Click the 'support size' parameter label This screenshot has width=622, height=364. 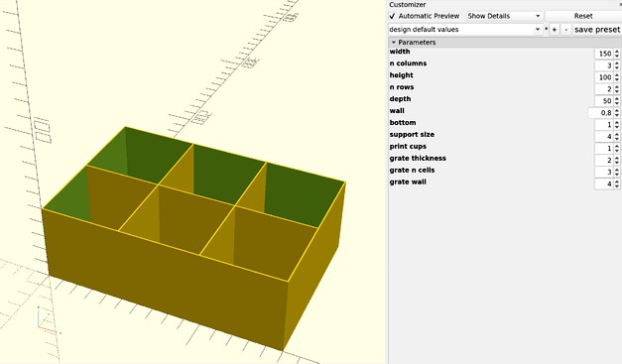[x=412, y=135]
